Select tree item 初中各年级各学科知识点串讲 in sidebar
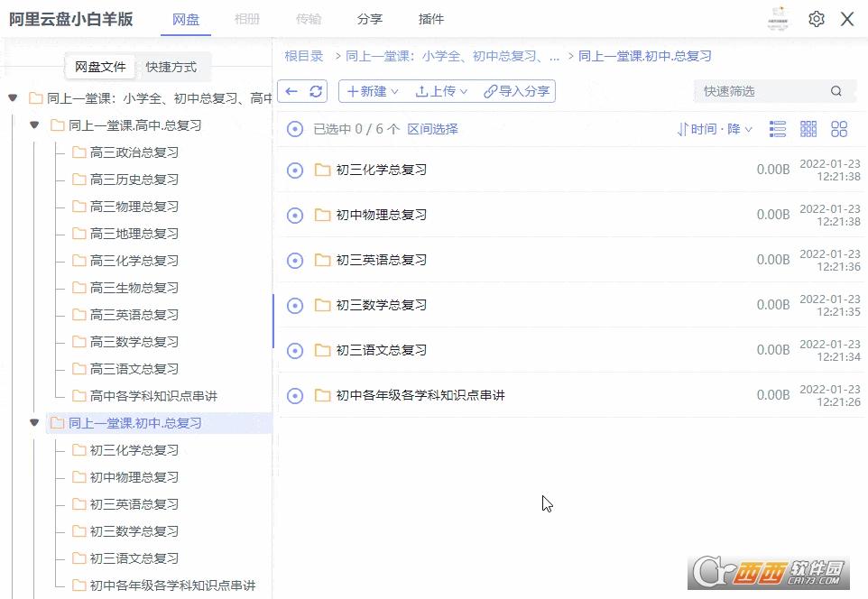This screenshot has height=599, width=868. click(172, 585)
